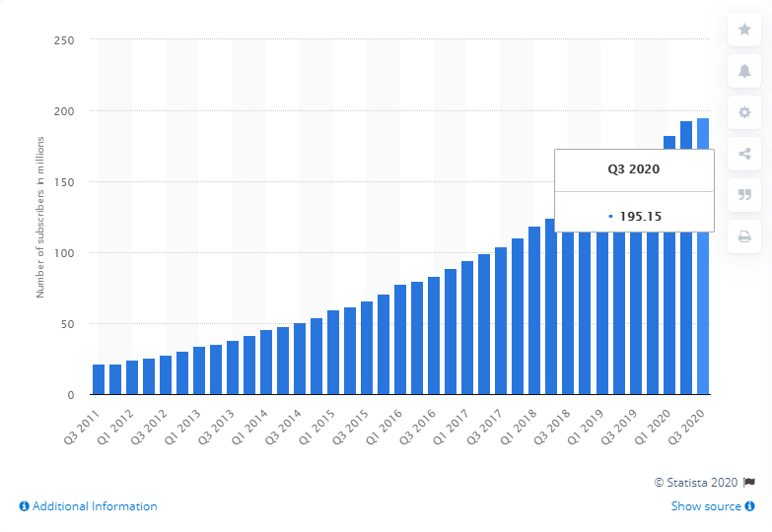This screenshot has height=532, width=772.
Task: Open chart settings gear icon
Action: pyautogui.click(x=744, y=112)
